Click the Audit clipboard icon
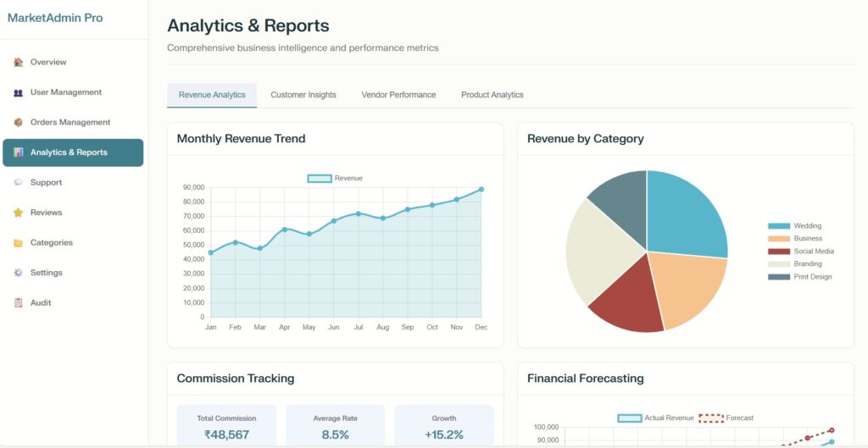 [19, 302]
